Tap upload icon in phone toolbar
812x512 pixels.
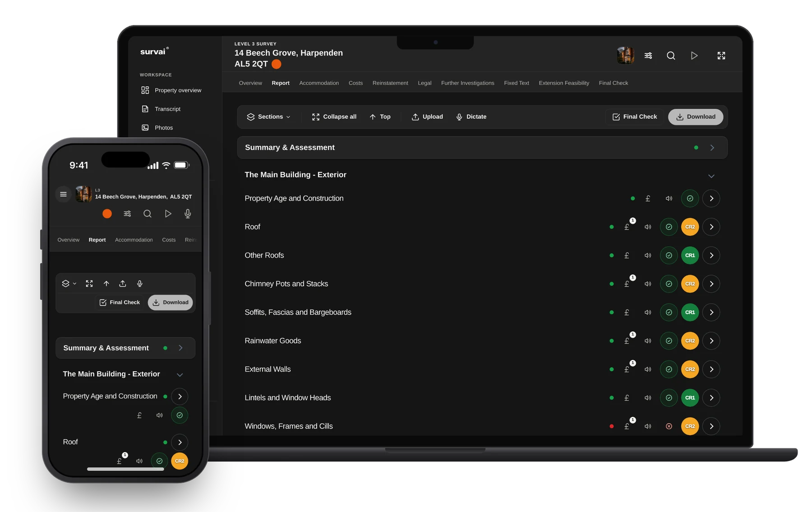pyautogui.click(x=123, y=284)
